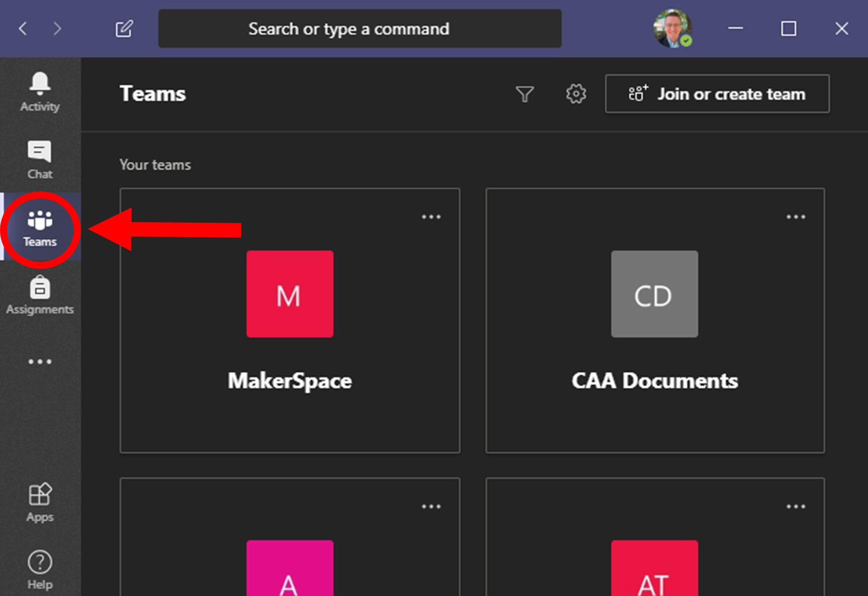Maximize the Teams window
Screen dimensions: 868x596
(789, 28)
